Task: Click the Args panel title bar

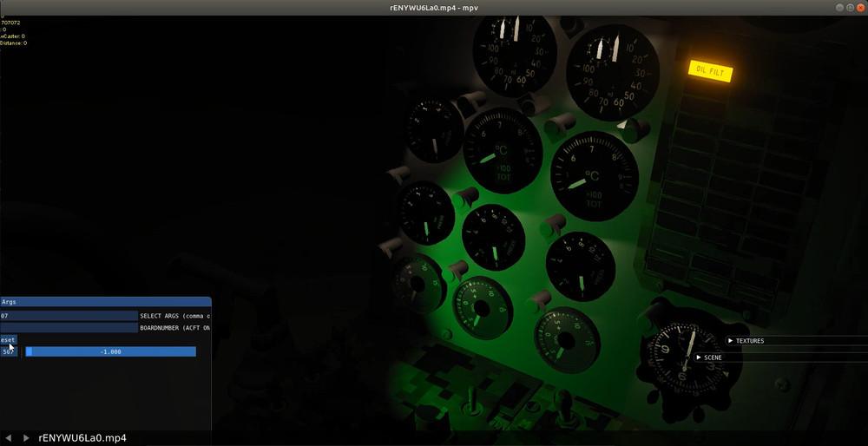Action: click(105, 302)
